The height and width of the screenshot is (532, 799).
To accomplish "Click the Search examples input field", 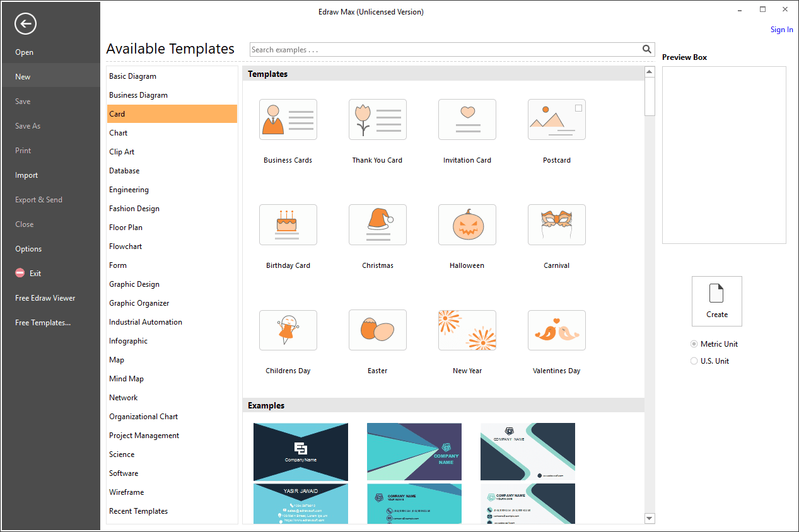I will (x=445, y=50).
